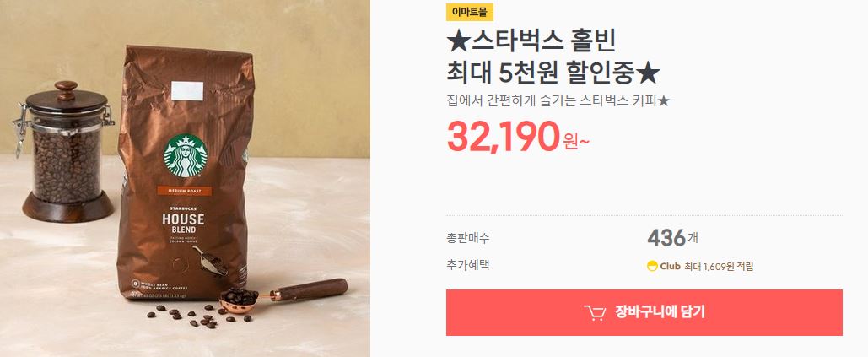Click the glass coffee bean jar
This screenshot has width=868, height=357.
(65, 152)
